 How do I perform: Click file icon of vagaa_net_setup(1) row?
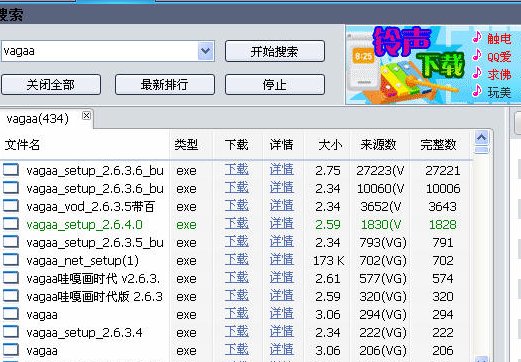pyautogui.click(x=11, y=260)
